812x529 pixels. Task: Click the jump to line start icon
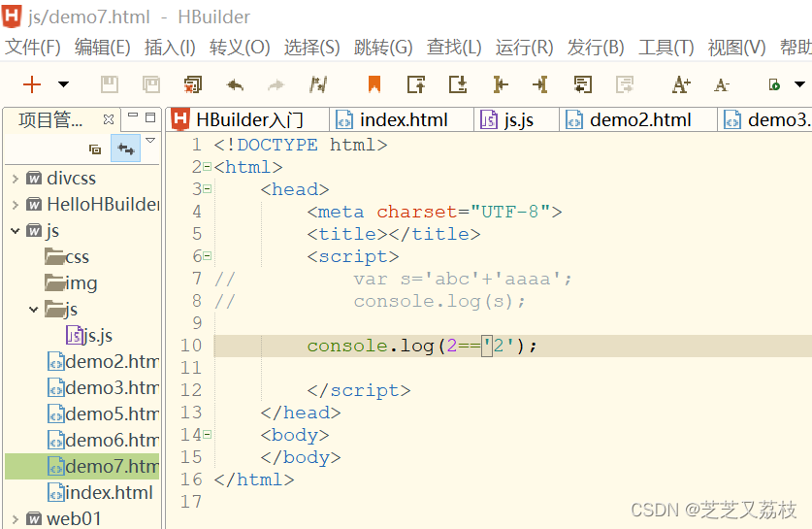tap(500, 84)
